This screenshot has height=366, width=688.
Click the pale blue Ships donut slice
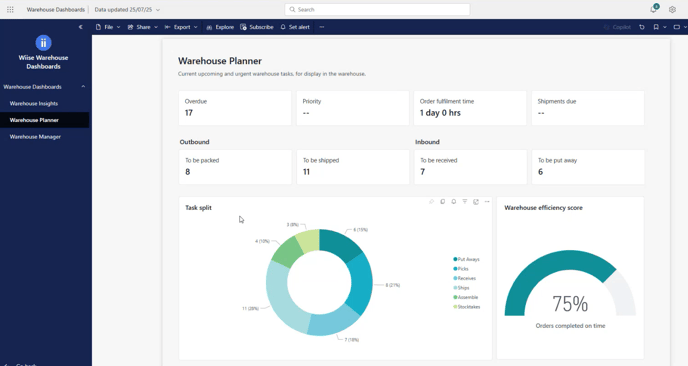tap(281, 298)
